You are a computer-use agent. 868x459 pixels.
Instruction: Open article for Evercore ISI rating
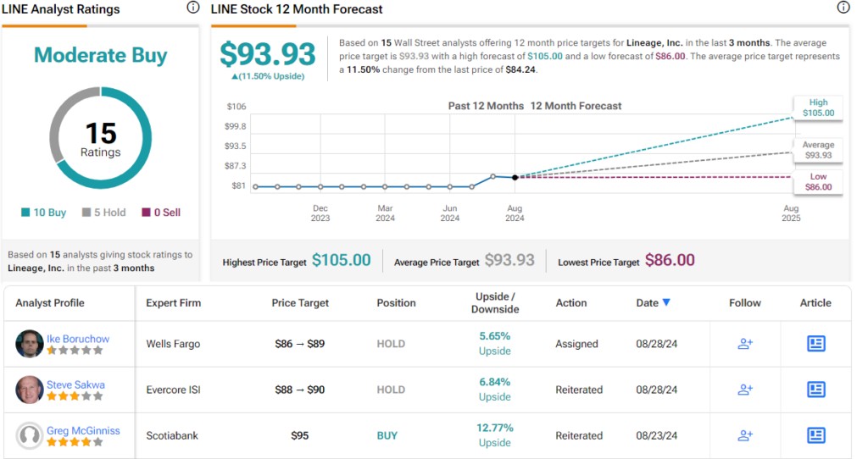[x=815, y=390]
